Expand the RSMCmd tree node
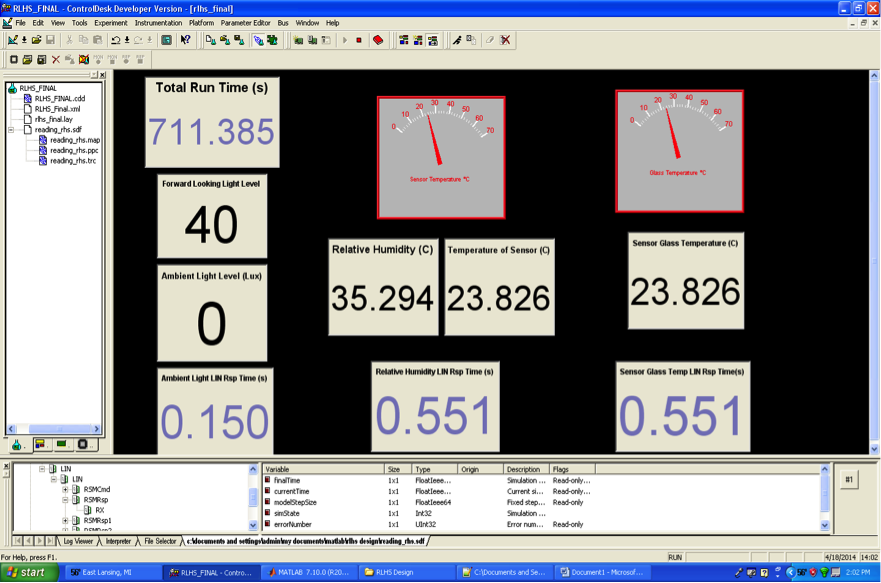Viewport: 881px width, 583px height. click(x=65, y=489)
